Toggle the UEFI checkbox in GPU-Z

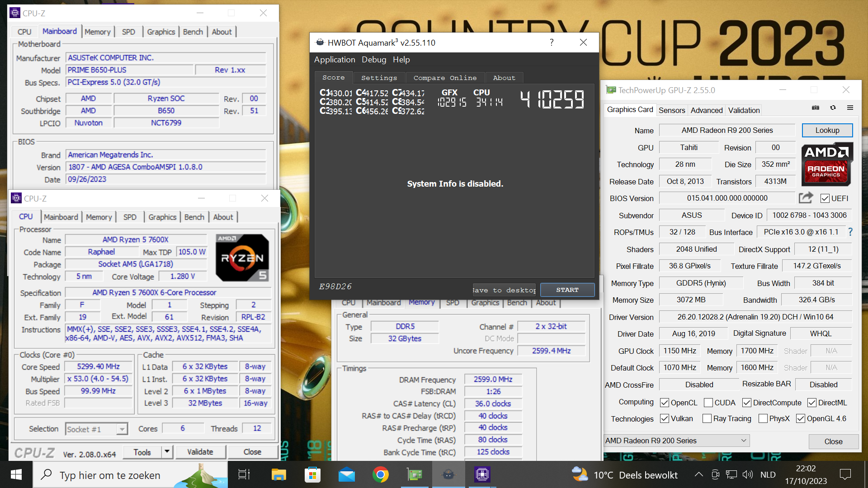[x=825, y=198]
